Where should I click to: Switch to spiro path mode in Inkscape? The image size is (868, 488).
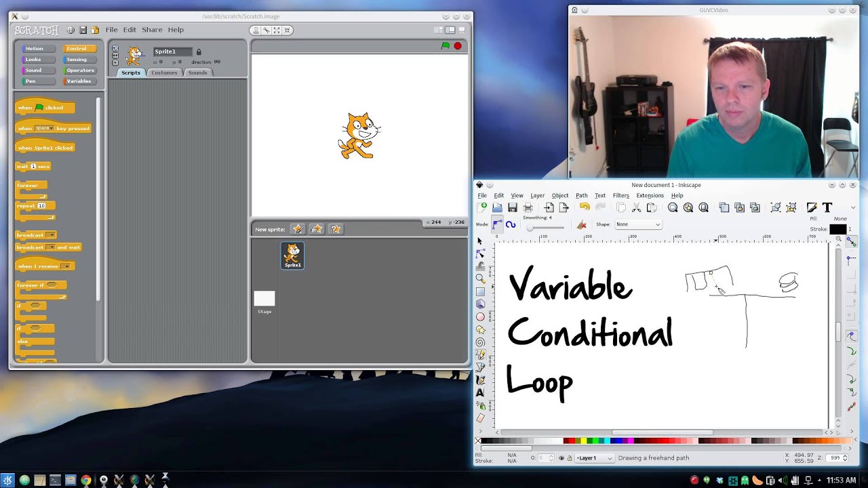511,224
